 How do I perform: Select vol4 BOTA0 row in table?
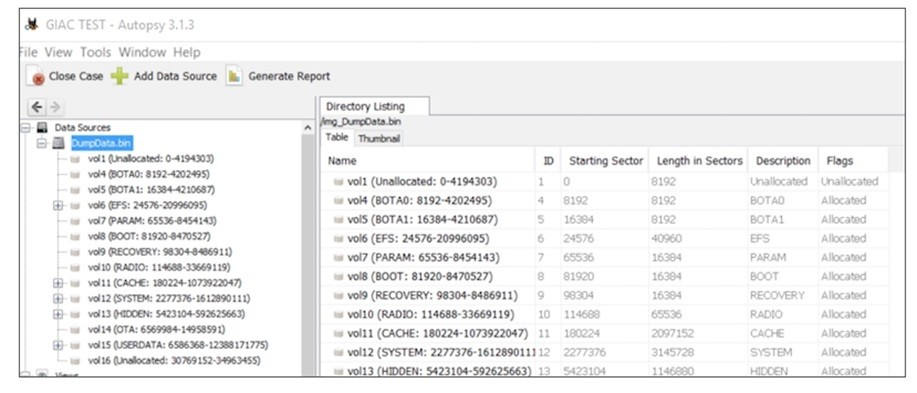pos(604,201)
